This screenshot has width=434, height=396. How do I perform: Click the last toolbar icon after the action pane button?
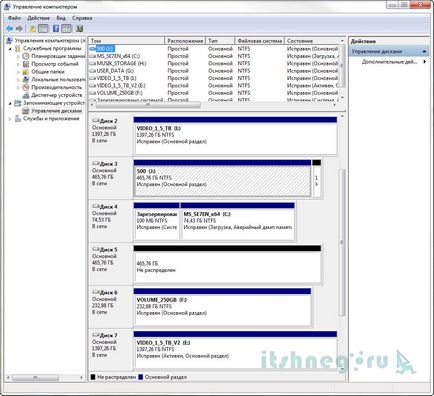point(79,29)
